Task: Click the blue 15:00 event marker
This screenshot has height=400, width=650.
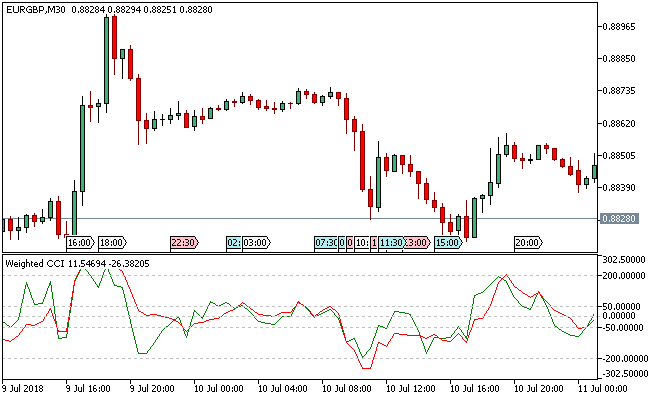Action: [448, 242]
